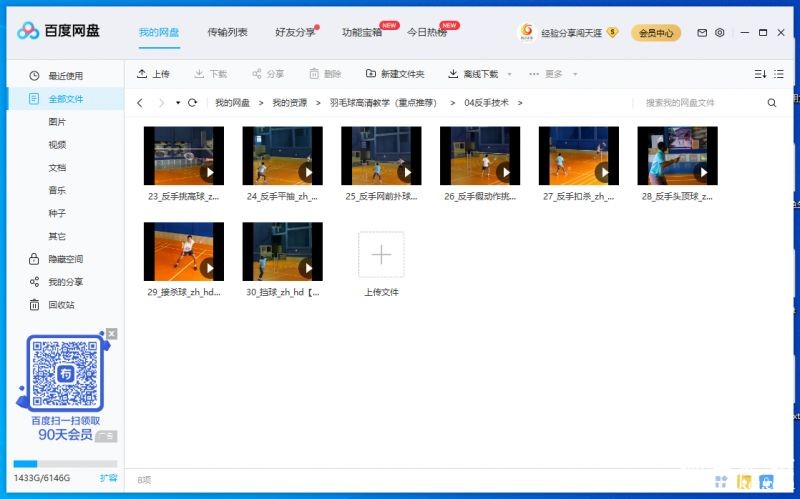800x499 pixels.
Task: Open the 传输列表 tab
Action: (x=227, y=33)
